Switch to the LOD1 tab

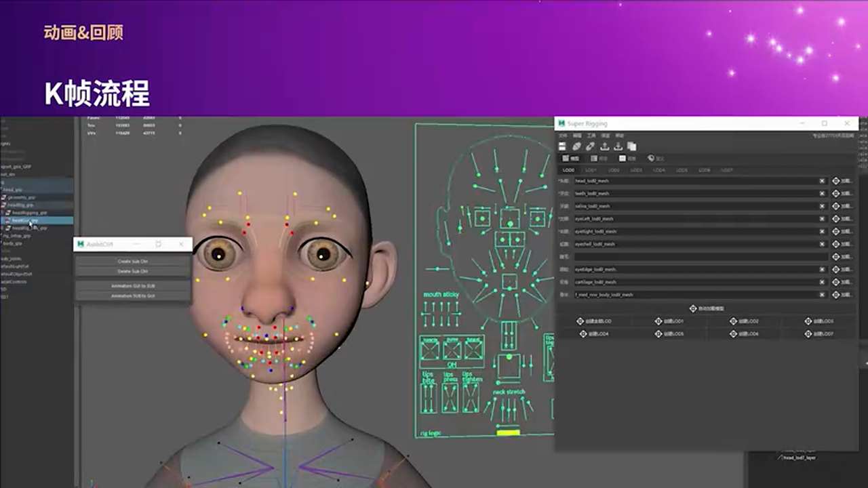pyautogui.click(x=591, y=170)
